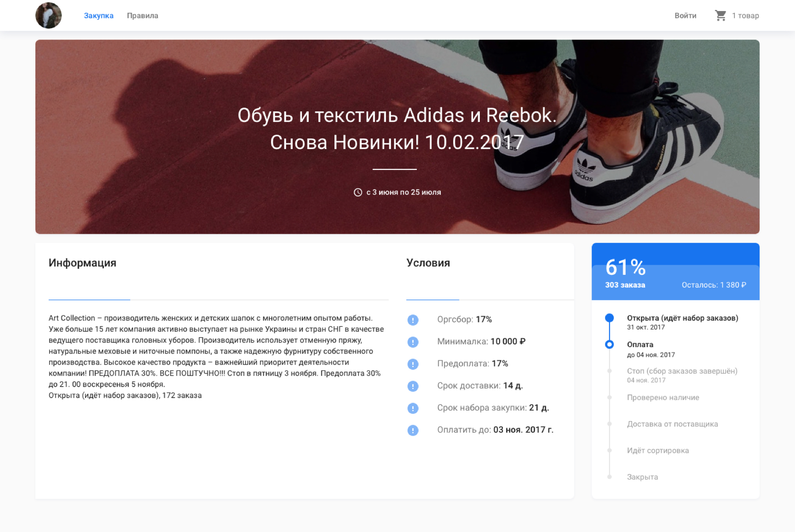Click 'Оплатить до: 03 ноя. 2017 г.' text
Image resolution: width=795 pixels, height=532 pixels.
(x=495, y=430)
